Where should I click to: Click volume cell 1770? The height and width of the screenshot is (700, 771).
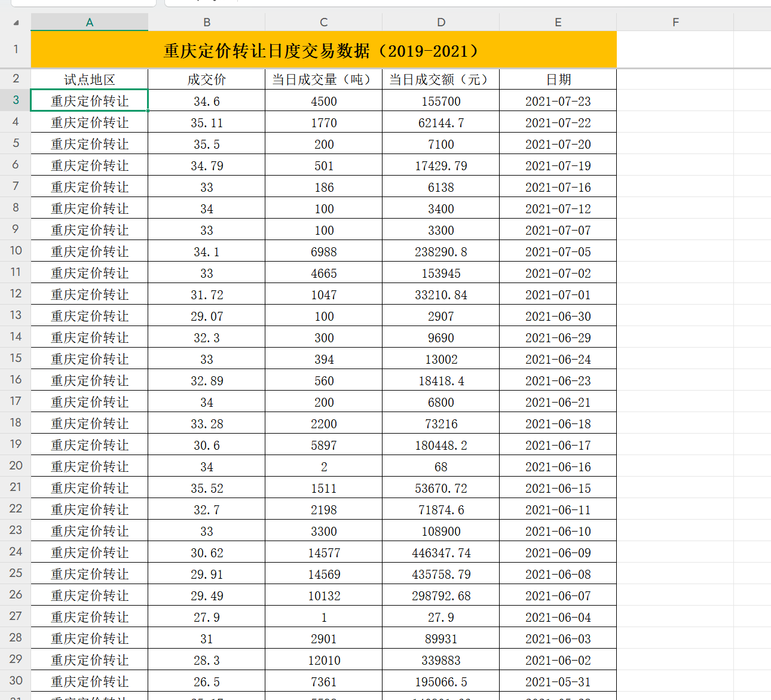click(324, 122)
